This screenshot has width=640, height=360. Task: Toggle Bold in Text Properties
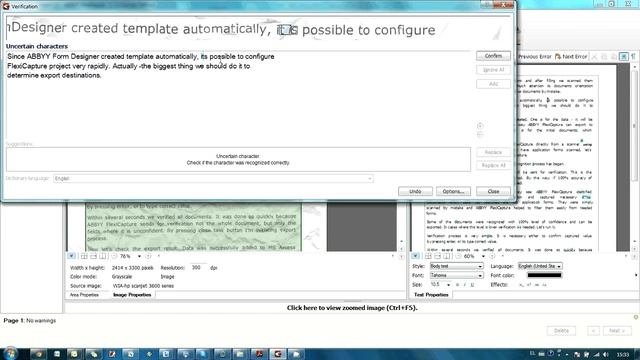[x=457, y=285]
